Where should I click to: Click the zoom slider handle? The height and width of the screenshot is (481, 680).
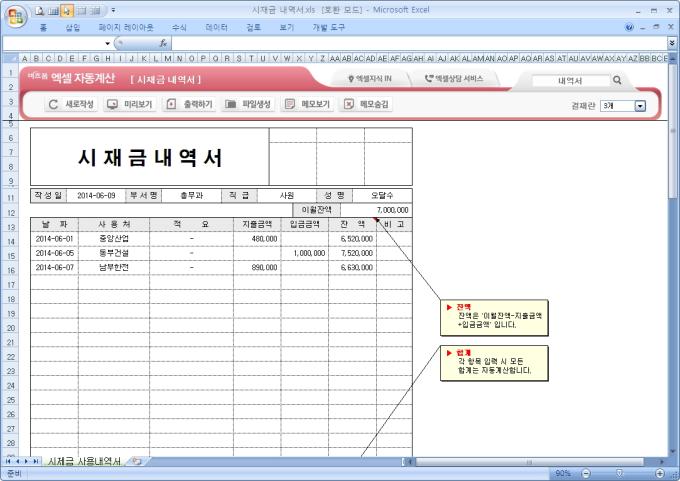[619, 473]
